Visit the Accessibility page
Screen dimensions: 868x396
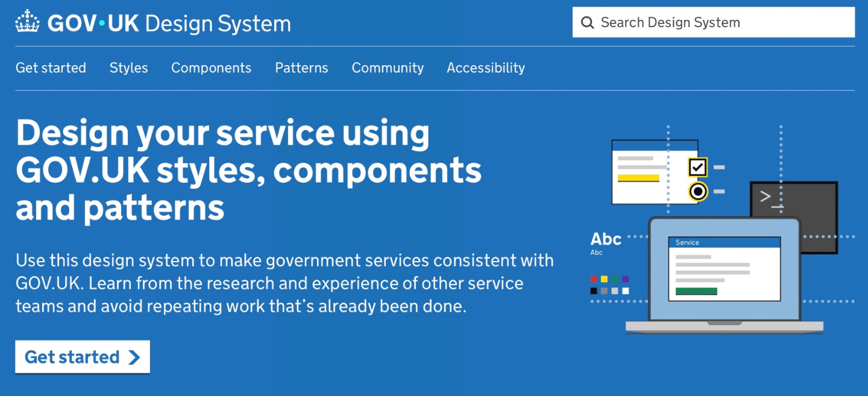click(486, 68)
